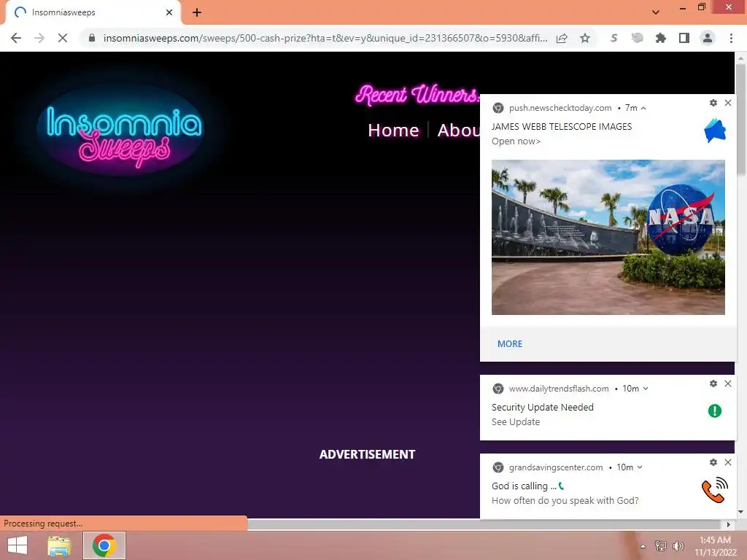The height and width of the screenshot is (560, 747).
Task: Click the scrollbar up arrow
Action: [x=740, y=57]
